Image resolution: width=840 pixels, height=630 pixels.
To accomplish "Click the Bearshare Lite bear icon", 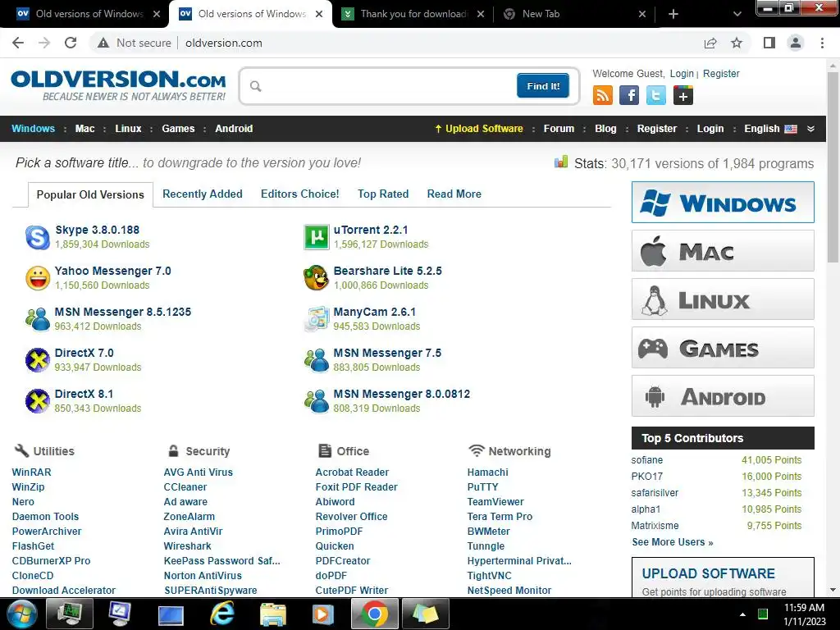I will [x=317, y=278].
